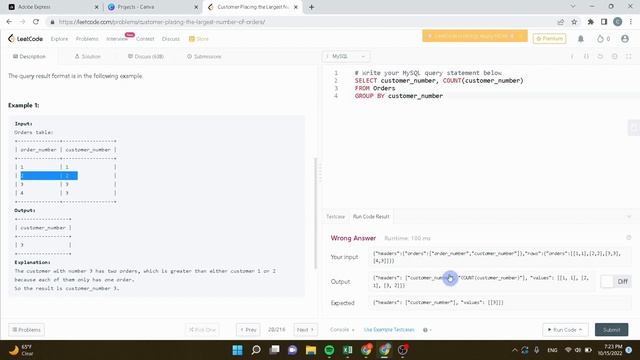The width and height of the screenshot is (640, 360).
Task: Open Store in navigation bar
Action: pyautogui.click(x=199, y=39)
